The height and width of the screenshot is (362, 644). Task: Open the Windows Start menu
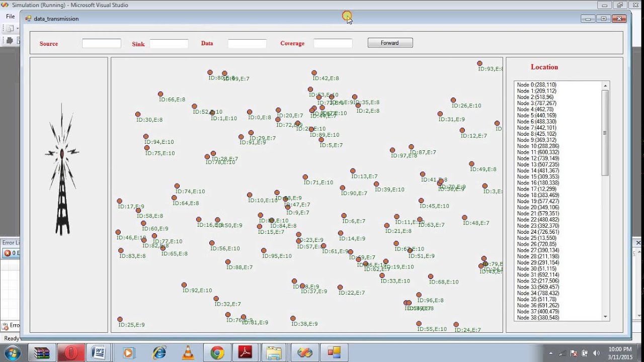11,353
